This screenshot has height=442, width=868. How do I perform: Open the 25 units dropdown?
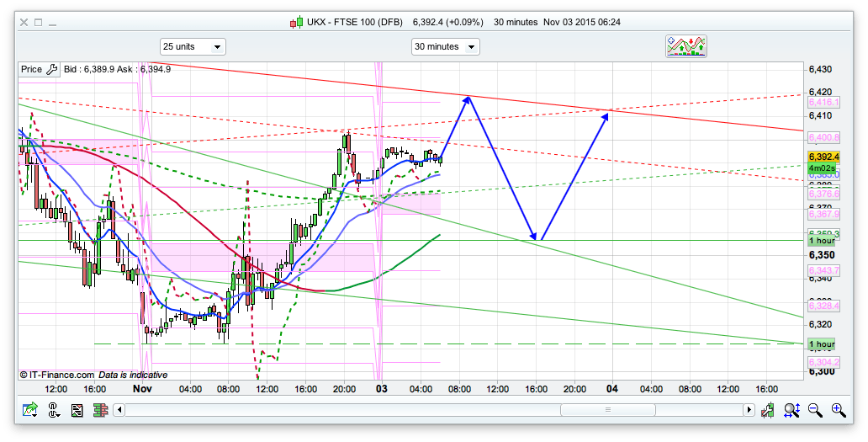(x=193, y=47)
